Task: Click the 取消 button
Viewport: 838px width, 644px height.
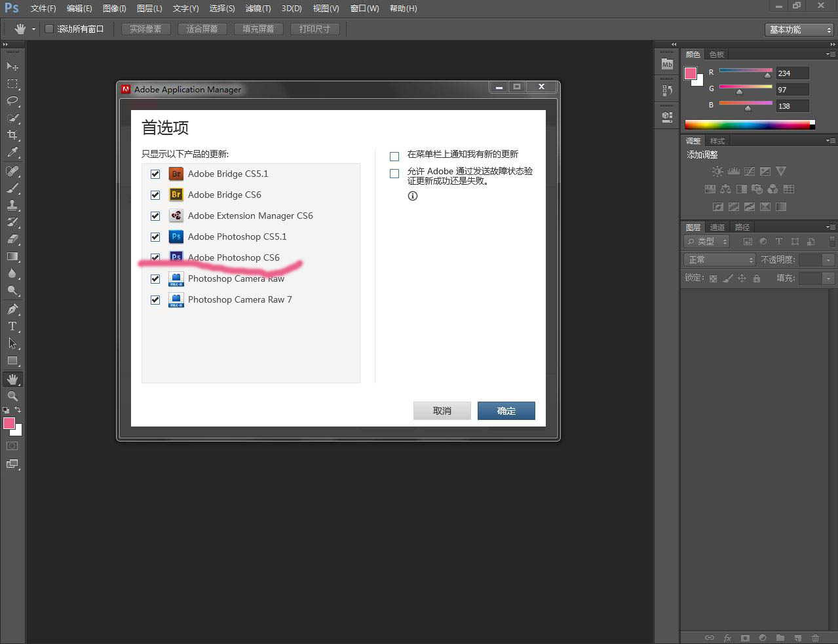Action: click(x=442, y=411)
